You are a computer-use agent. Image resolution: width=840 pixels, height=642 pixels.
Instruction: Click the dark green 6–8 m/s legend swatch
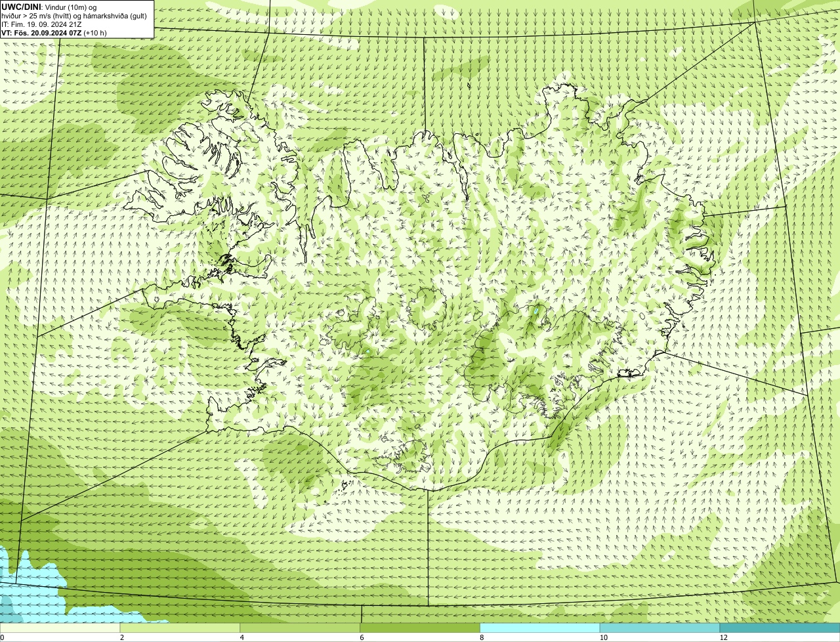[x=420, y=628]
